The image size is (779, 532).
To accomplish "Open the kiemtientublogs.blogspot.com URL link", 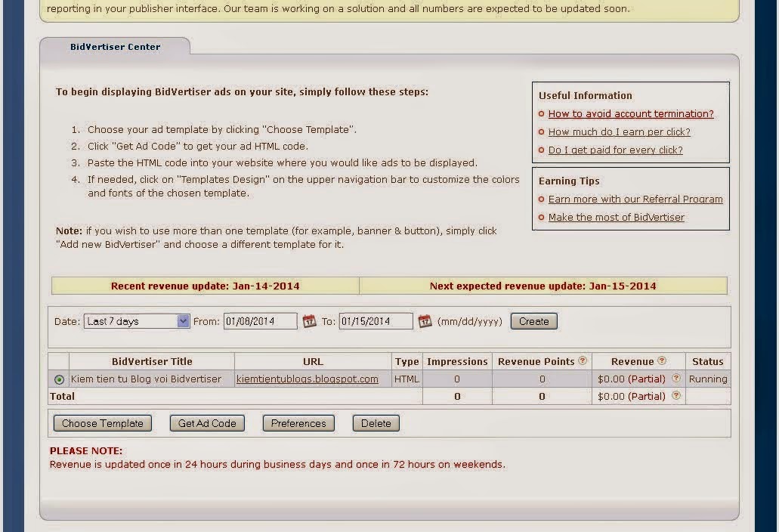I will point(307,379).
